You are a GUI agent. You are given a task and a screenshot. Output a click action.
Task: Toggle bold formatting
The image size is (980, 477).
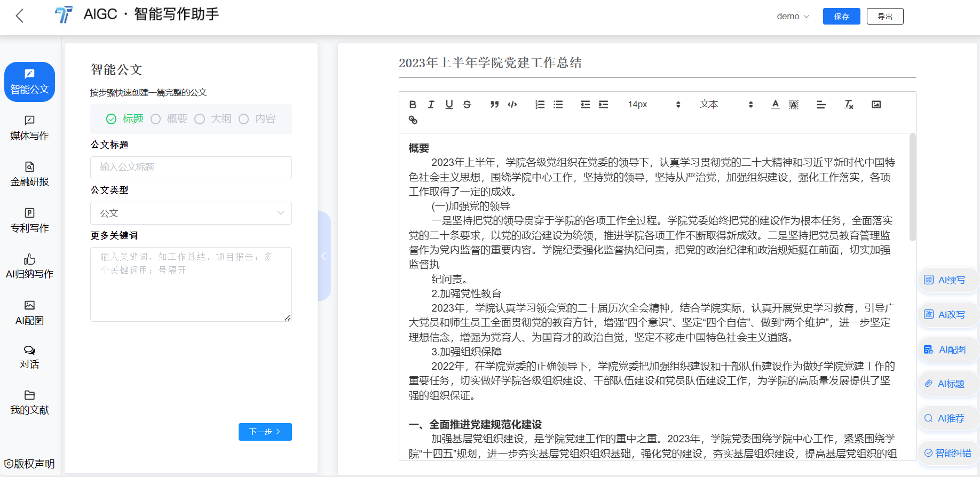click(413, 105)
